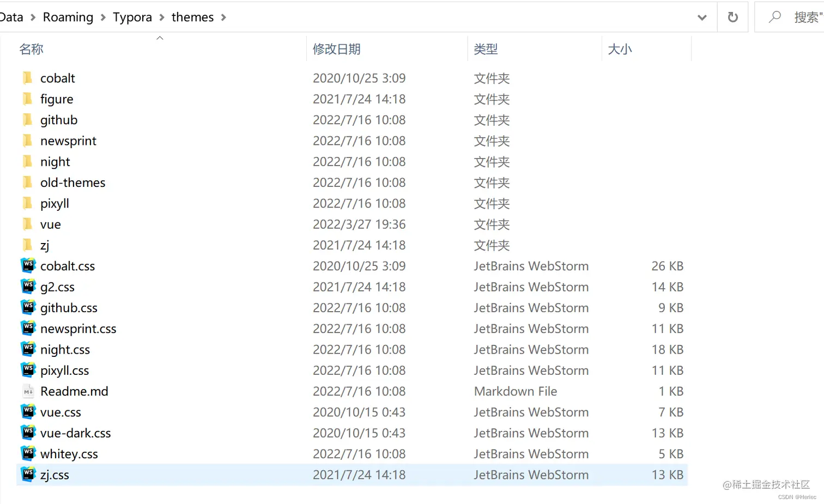Click the search input field
824x504 pixels.
(x=808, y=17)
